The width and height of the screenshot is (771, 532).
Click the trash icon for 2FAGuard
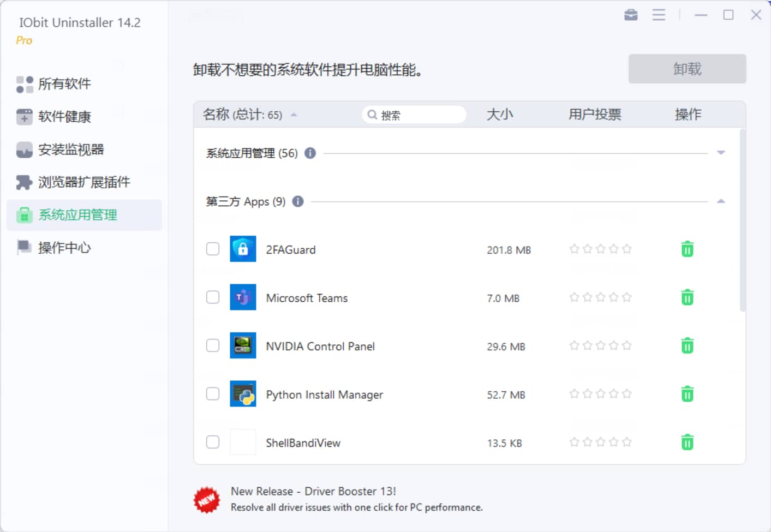(687, 249)
